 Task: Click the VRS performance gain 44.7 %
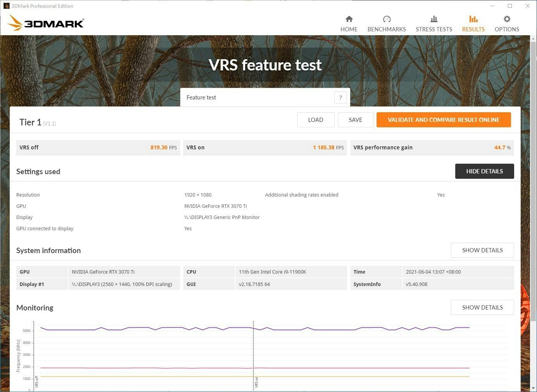(x=503, y=147)
